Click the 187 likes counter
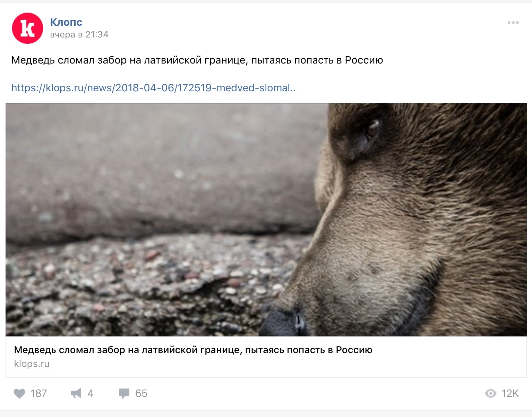Viewport: 532px width, 417px height. click(38, 393)
